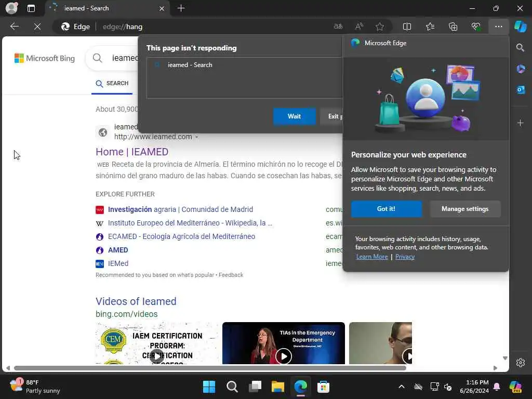This screenshot has width=532, height=399.
Task: Go back with the back arrow
Action: [x=14, y=26]
